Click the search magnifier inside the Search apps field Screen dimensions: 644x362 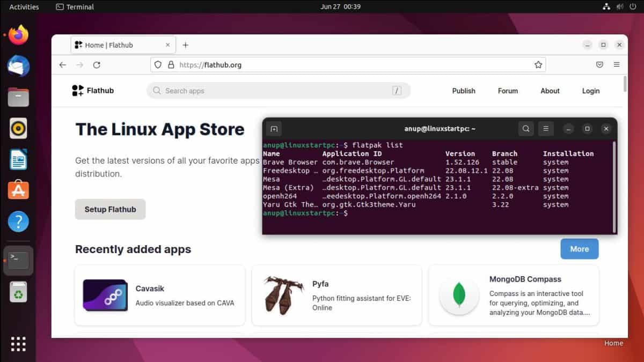pos(156,91)
